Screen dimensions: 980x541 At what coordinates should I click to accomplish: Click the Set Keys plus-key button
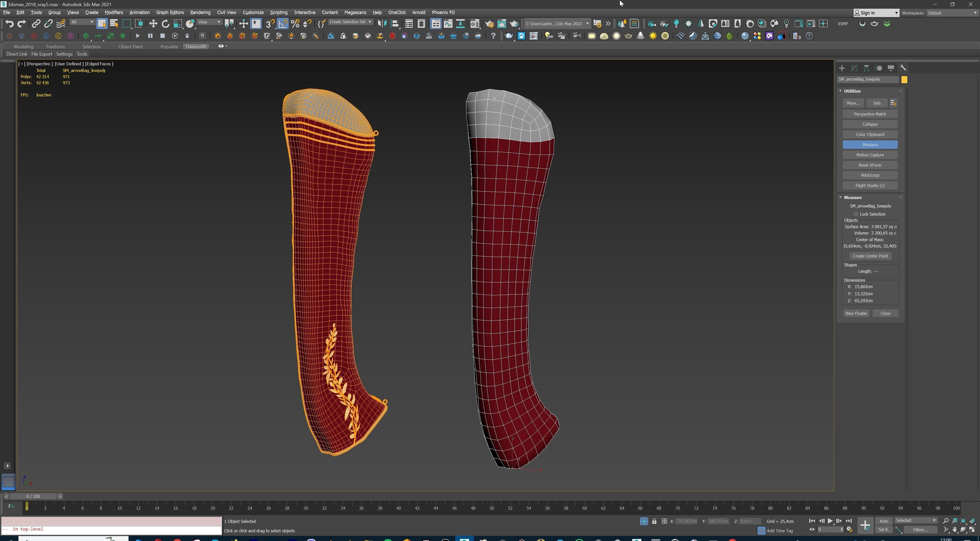[x=865, y=525]
